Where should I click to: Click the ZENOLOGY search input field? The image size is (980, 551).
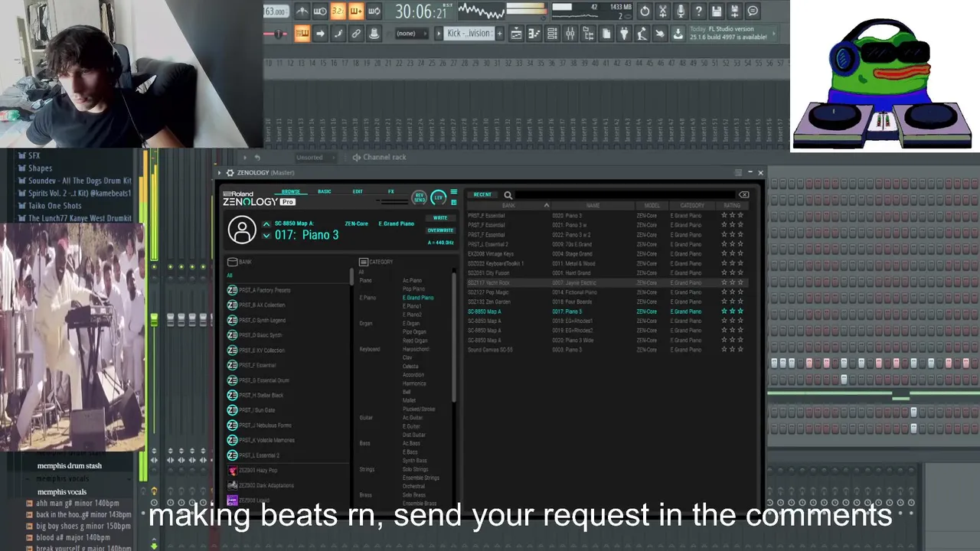coord(626,195)
